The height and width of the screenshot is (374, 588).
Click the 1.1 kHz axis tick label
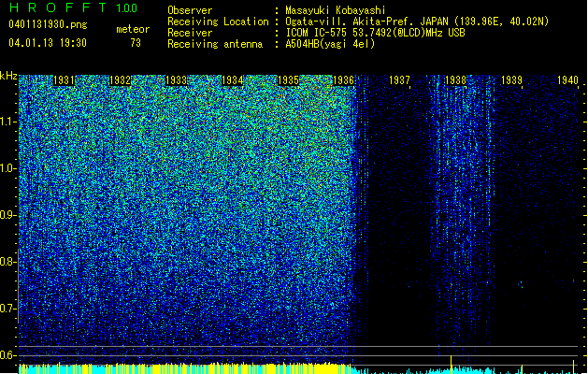8,122
